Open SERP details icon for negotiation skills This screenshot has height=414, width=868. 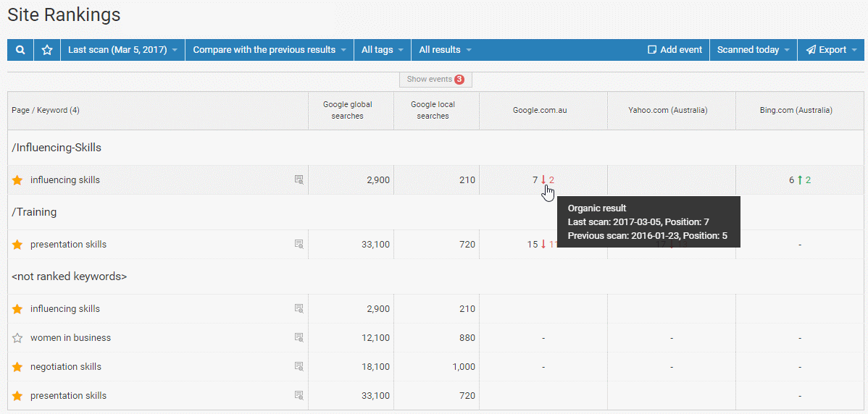tap(299, 367)
